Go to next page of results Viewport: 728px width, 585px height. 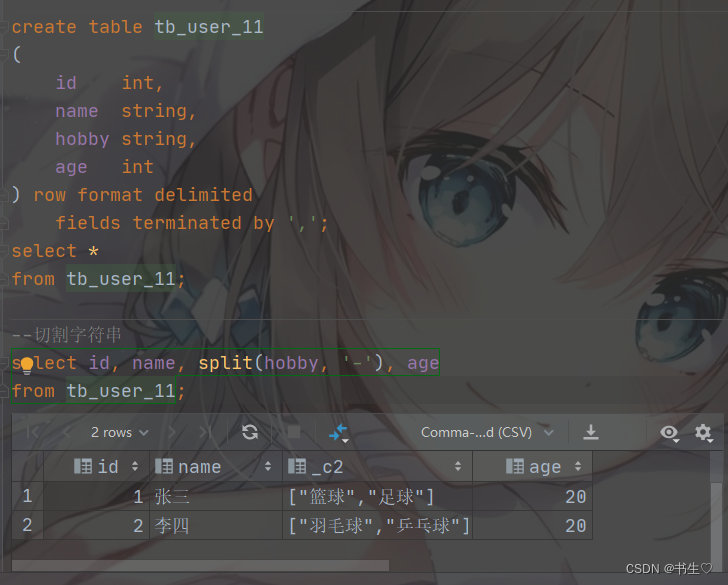(x=172, y=432)
